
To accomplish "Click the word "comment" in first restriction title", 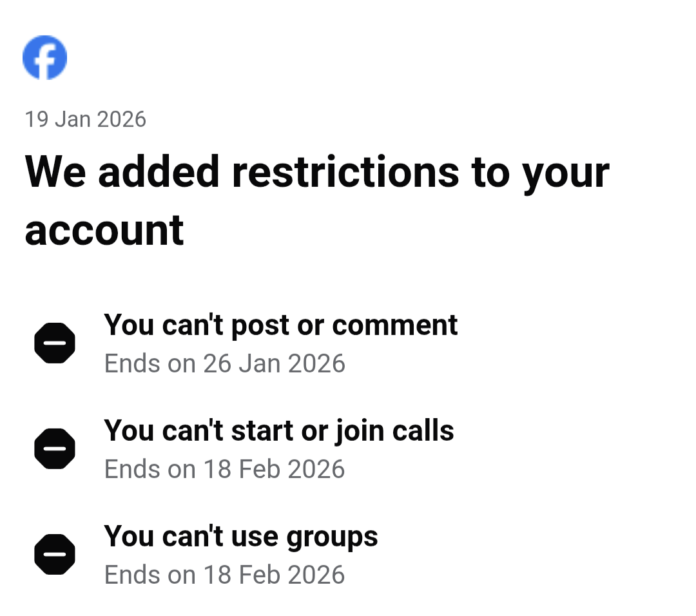I will coord(394,325).
